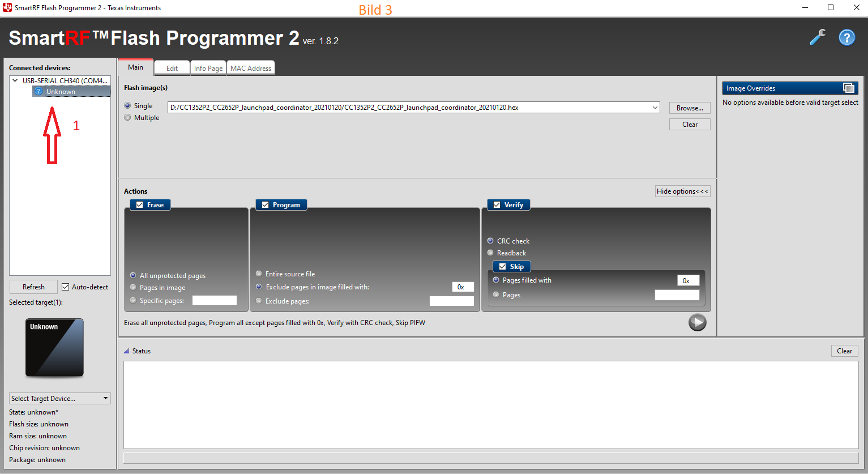Select CRC check verification
The height and width of the screenshot is (474, 868).
click(x=490, y=241)
